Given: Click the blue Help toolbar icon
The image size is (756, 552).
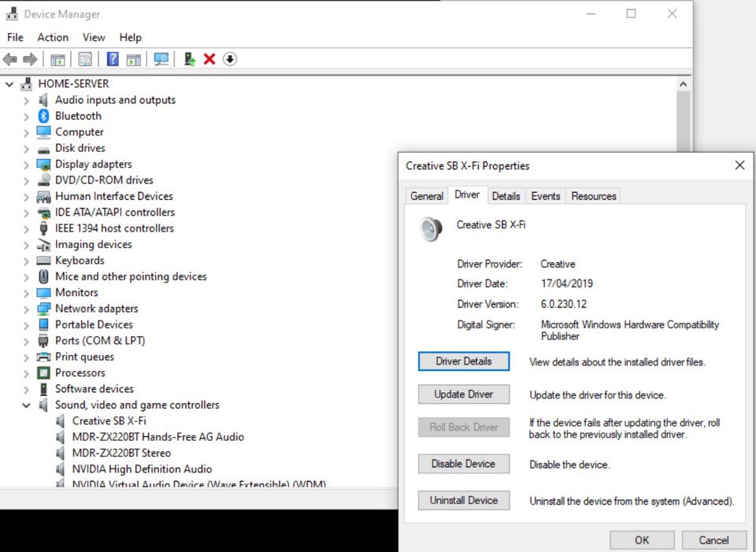Looking at the screenshot, I should (x=113, y=59).
